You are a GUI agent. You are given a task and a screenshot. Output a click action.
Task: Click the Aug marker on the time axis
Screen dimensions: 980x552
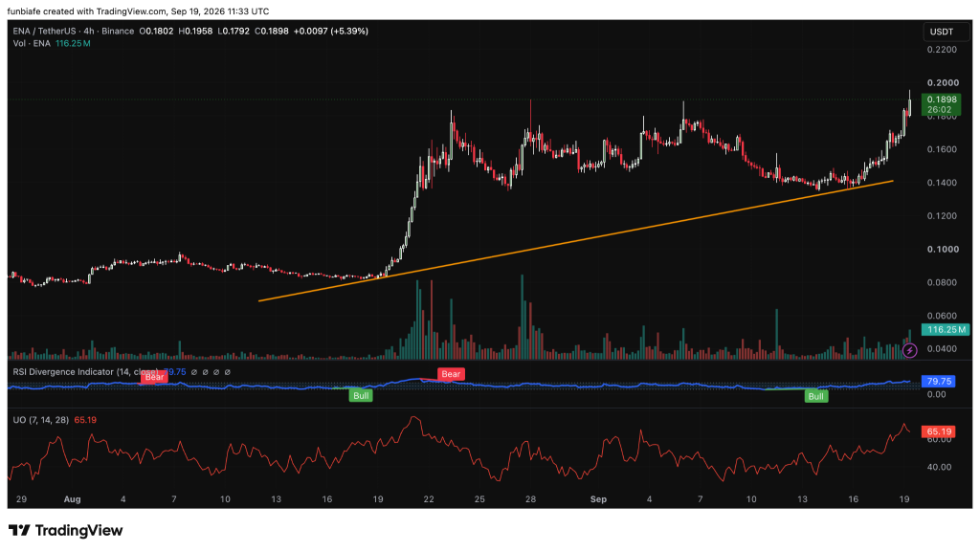pyautogui.click(x=73, y=499)
